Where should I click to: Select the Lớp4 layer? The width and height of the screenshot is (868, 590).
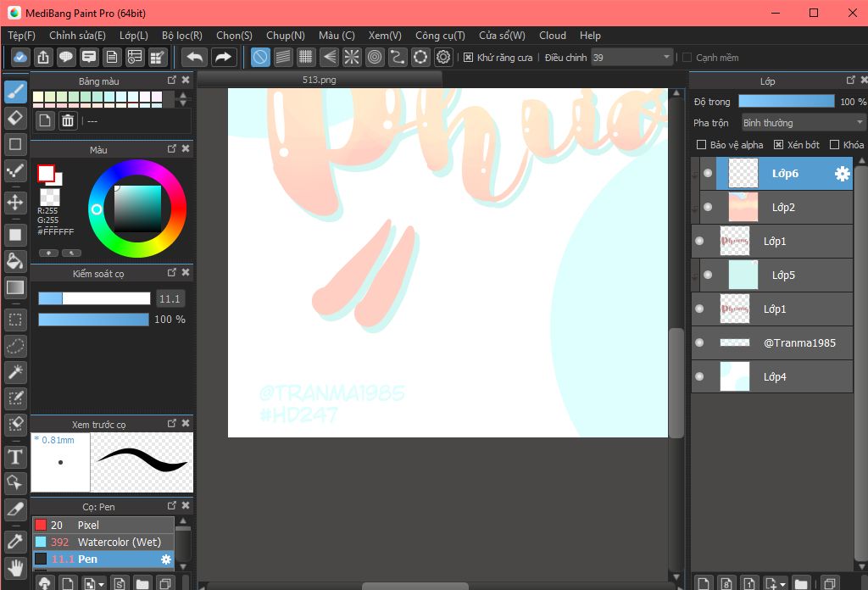point(772,376)
